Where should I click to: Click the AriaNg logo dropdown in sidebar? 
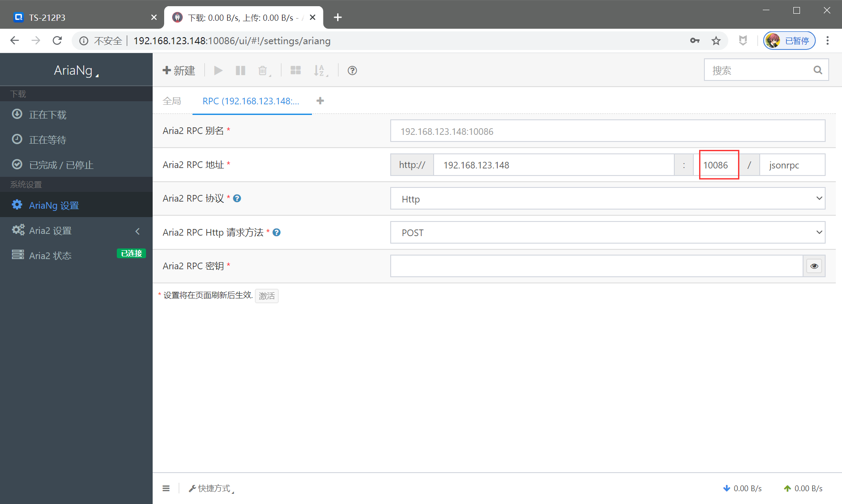76,70
